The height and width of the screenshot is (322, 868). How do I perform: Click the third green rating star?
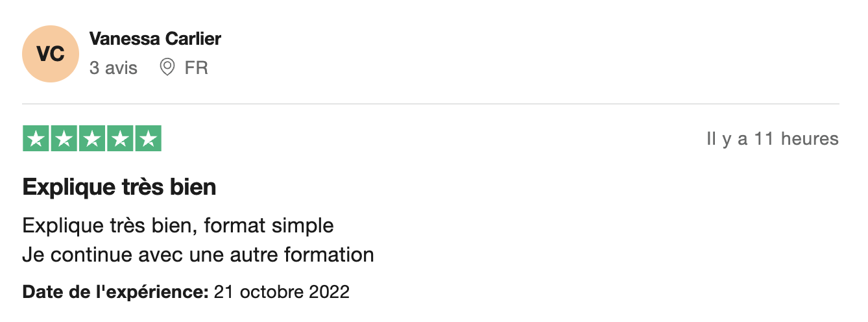point(92,139)
